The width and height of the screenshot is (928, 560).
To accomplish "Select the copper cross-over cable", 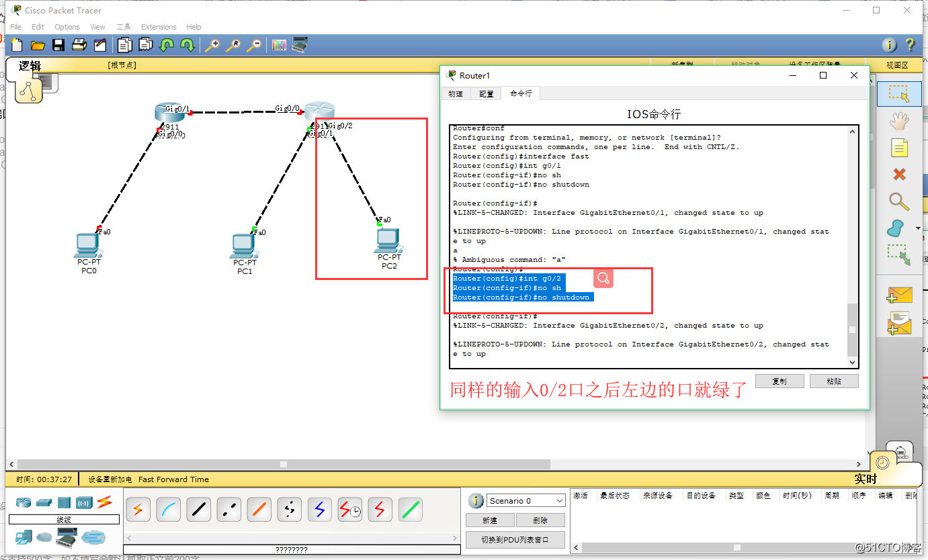I will point(229,510).
